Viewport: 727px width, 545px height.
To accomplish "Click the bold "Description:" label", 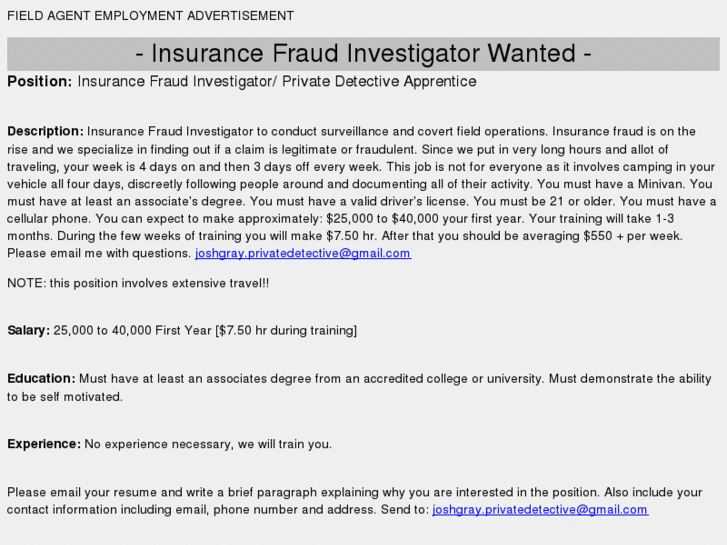I will [45, 131].
